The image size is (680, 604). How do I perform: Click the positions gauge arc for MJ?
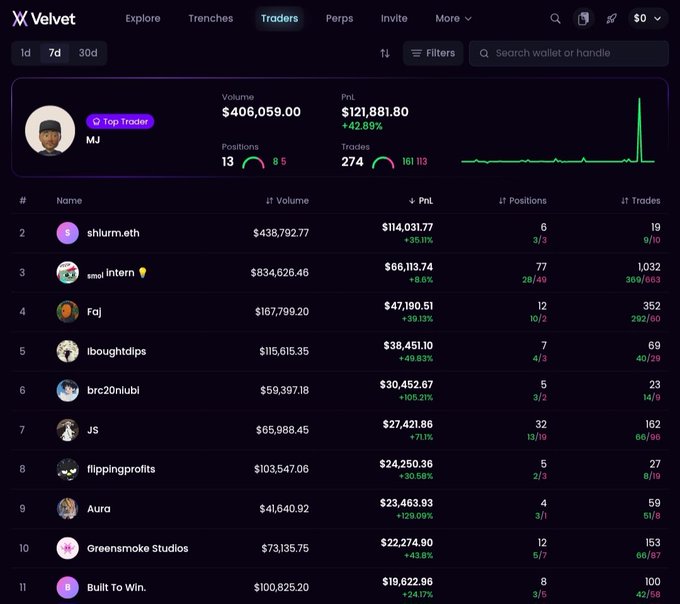pyautogui.click(x=253, y=163)
